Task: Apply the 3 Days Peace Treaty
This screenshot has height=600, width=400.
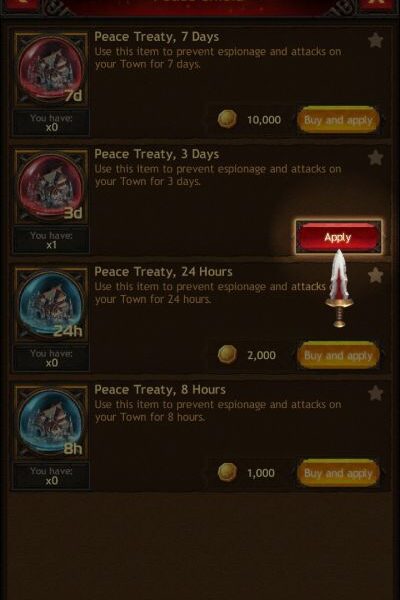Action: tap(338, 237)
